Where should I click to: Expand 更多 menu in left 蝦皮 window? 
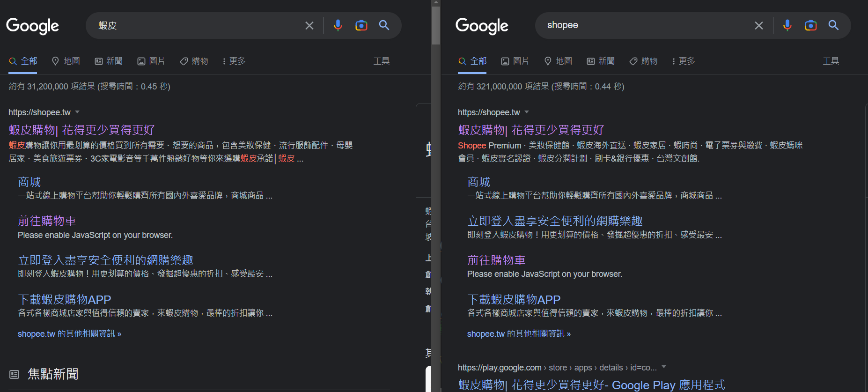tap(234, 61)
